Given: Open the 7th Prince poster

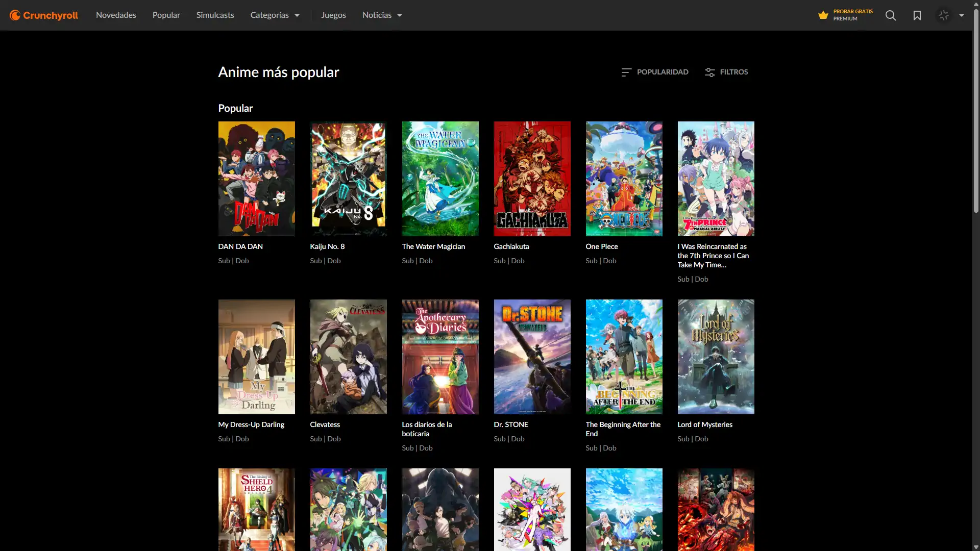Looking at the screenshot, I should 716,179.
